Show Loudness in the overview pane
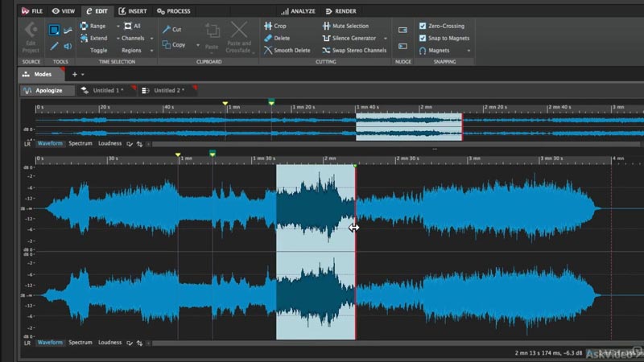644x362 pixels. point(109,144)
